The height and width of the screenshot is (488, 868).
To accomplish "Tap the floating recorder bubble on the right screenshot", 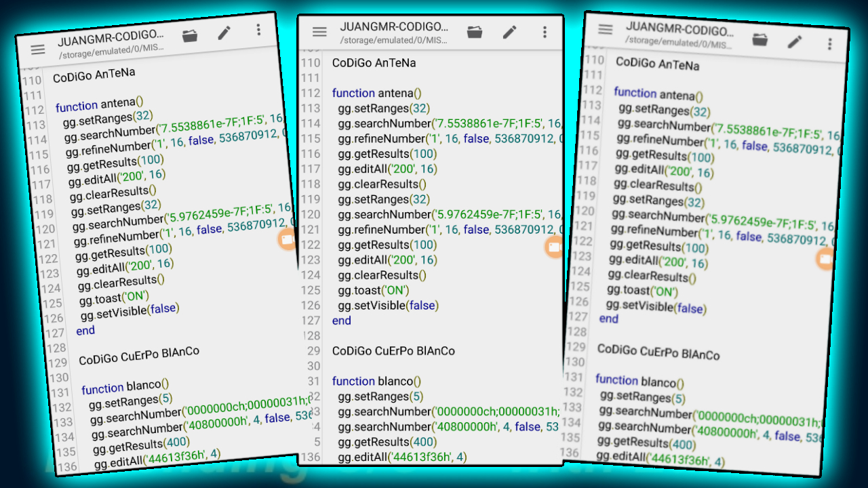I will click(826, 260).
